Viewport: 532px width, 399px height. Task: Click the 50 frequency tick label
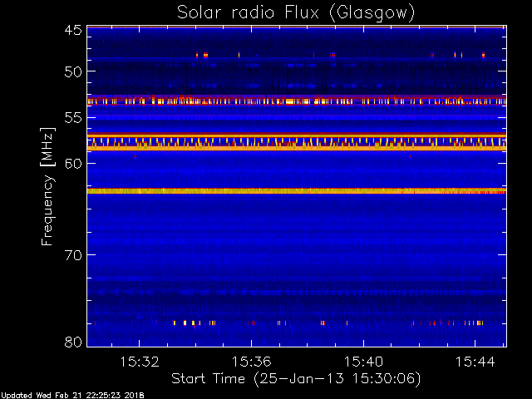coord(73,71)
